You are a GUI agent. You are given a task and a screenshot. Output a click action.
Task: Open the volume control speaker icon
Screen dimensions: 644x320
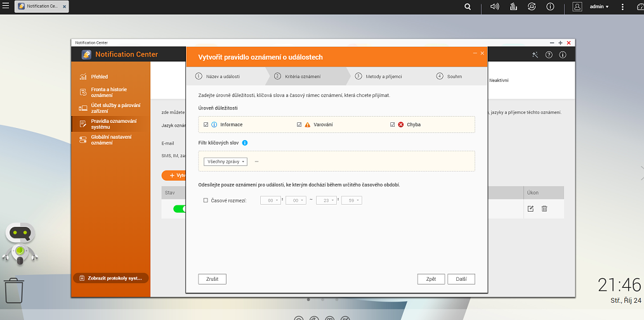click(x=494, y=6)
